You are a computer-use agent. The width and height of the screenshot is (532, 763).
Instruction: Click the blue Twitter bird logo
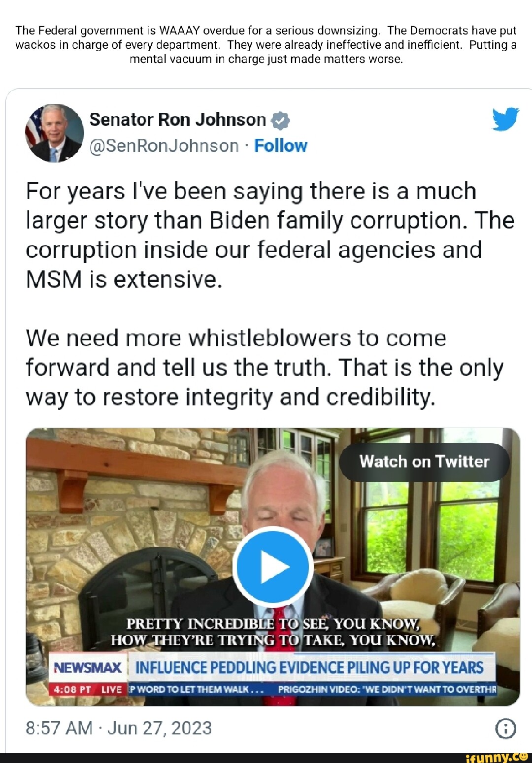[x=505, y=119]
